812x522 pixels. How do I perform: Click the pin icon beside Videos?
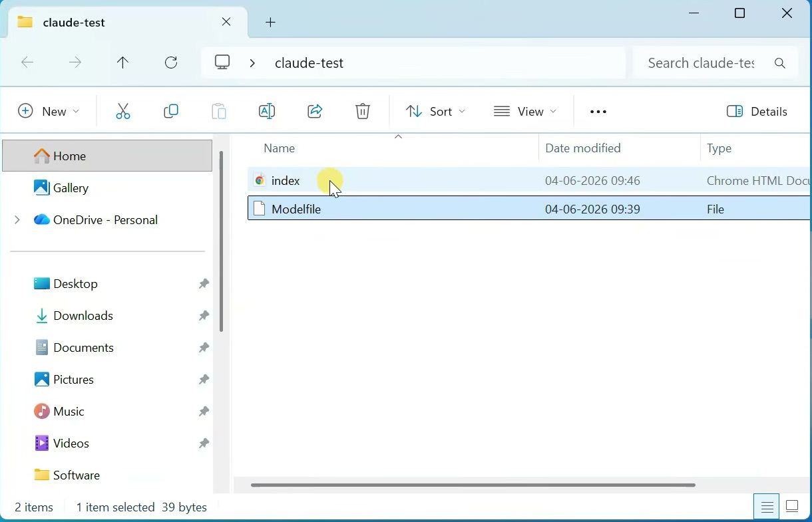(204, 444)
